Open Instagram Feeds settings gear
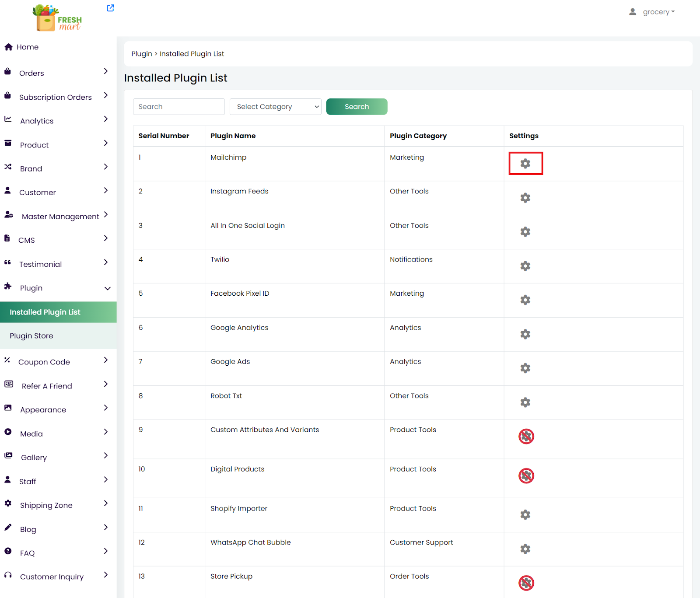Image resolution: width=700 pixels, height=598 pixels. point(525,198)
